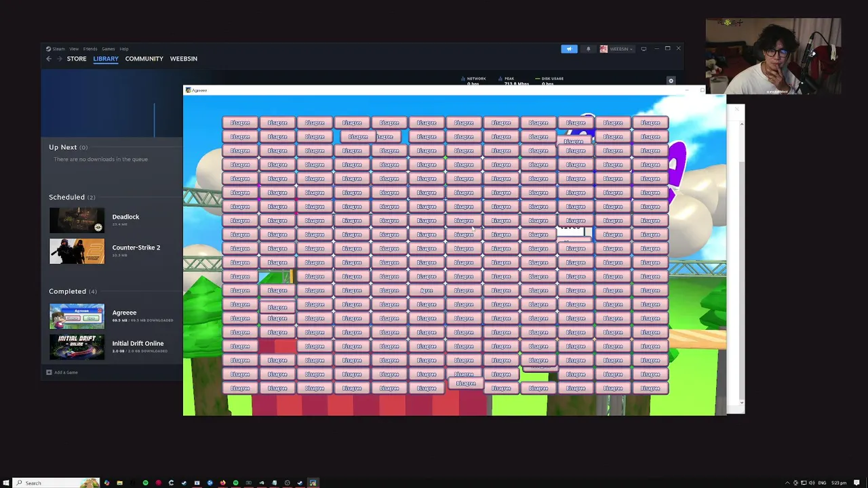Screen dimensions: 868x488
Task: Select the Agreeee completed download title
Action: [x=124, y=312]
